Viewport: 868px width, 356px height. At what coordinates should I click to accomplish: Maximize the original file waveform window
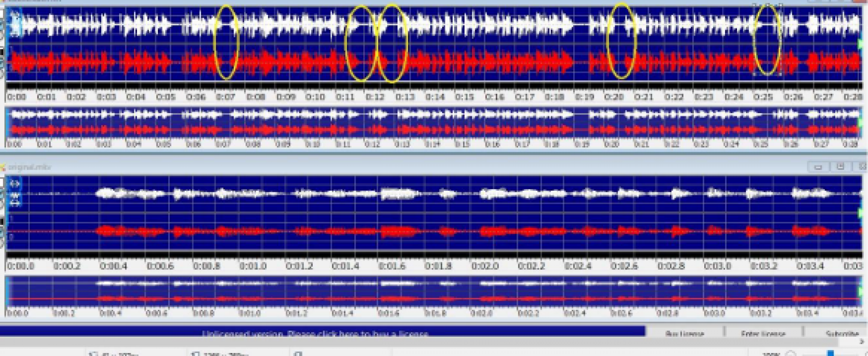click(x=840, y=167)
